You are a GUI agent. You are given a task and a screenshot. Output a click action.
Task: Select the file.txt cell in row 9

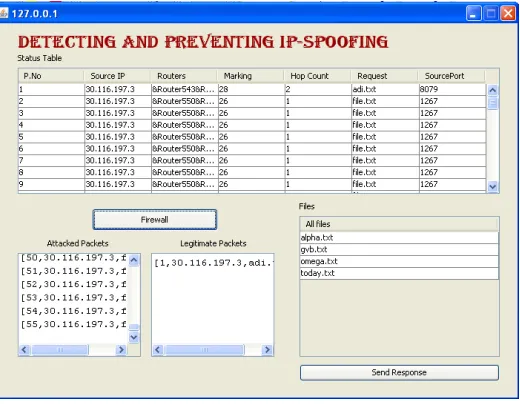pyautogui.click(x=385, y=184)
